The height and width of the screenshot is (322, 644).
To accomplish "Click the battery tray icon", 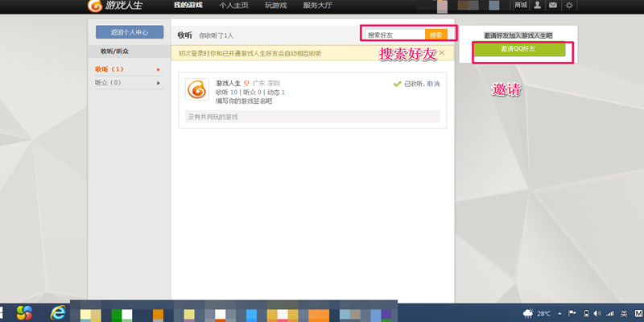I will (x=587, y=313).
